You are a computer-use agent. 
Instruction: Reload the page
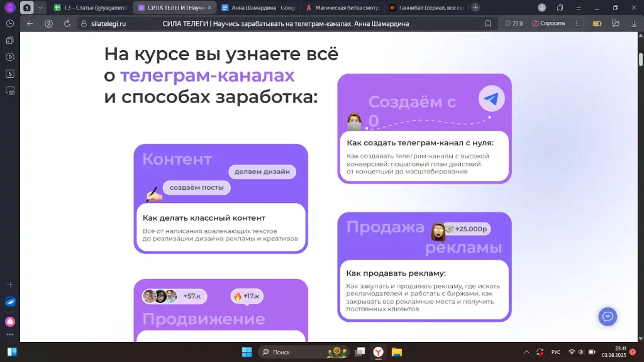(x=67, y=24)
